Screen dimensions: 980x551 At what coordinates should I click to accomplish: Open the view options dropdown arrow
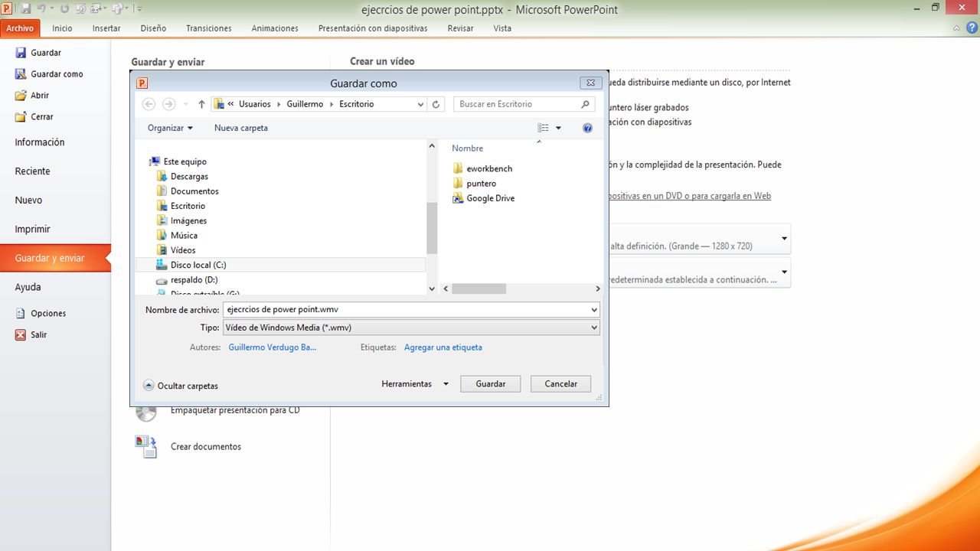559,128
